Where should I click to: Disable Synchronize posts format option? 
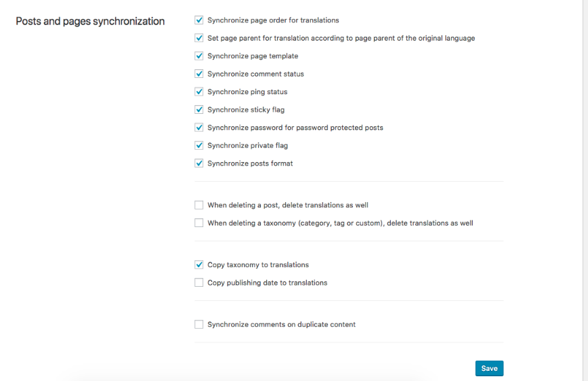pos(199,163)
